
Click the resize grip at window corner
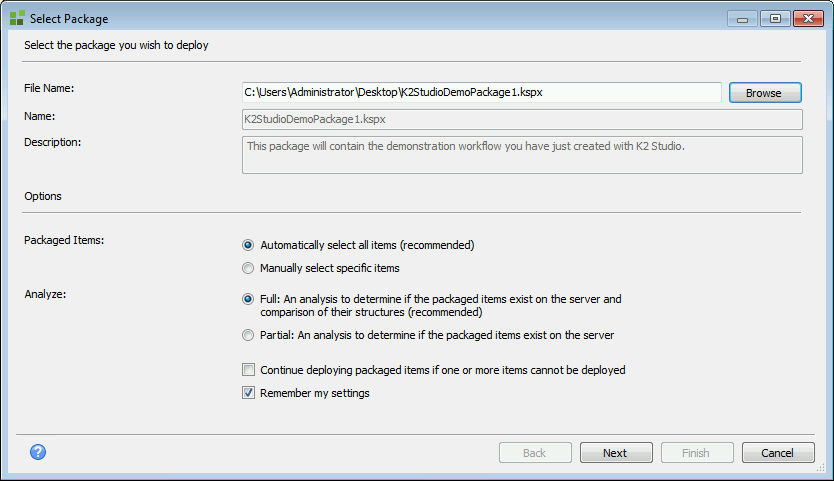pyautogui.click(x=821, y=467)
